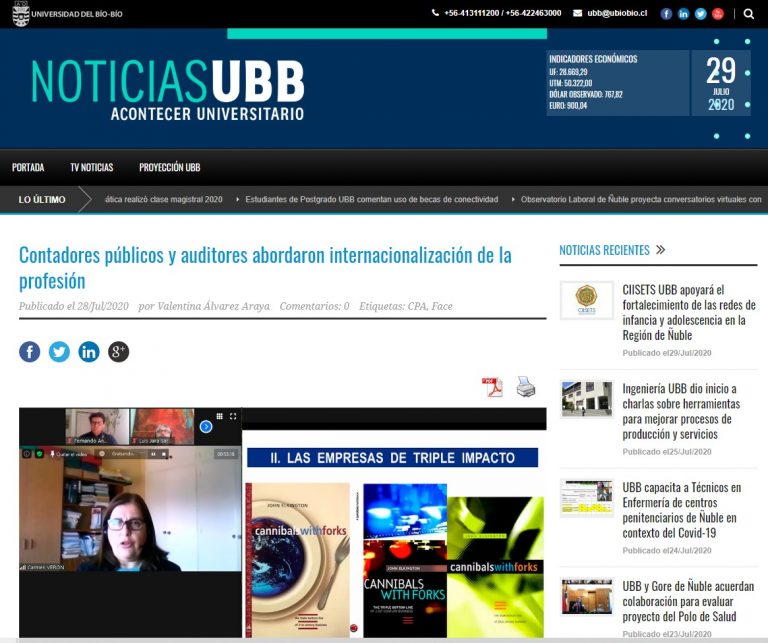Screen dimensions: 768x643
Task: Go to Portada menu item
Action: coord(28,167)
